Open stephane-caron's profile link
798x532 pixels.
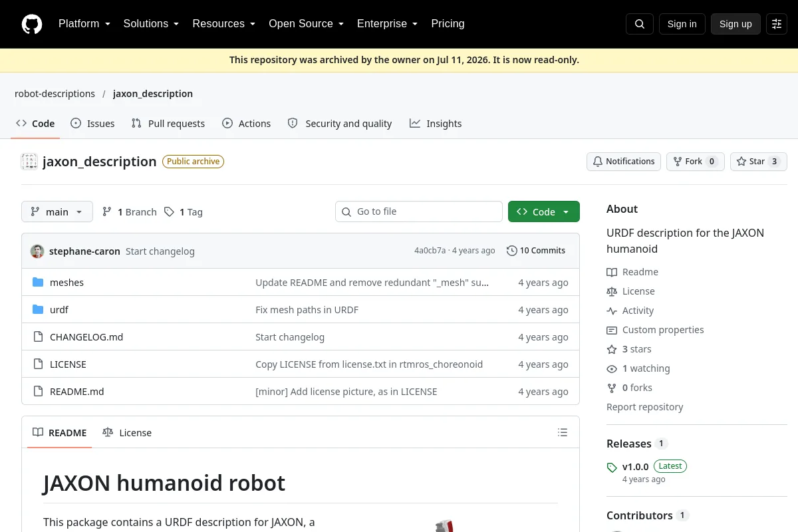(84, 251)
